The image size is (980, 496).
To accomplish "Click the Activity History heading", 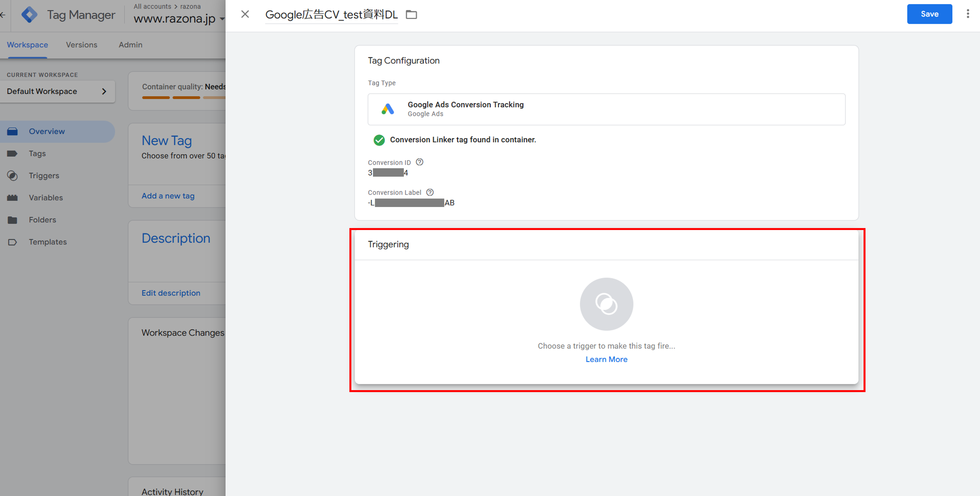I will tap(172, 492).
